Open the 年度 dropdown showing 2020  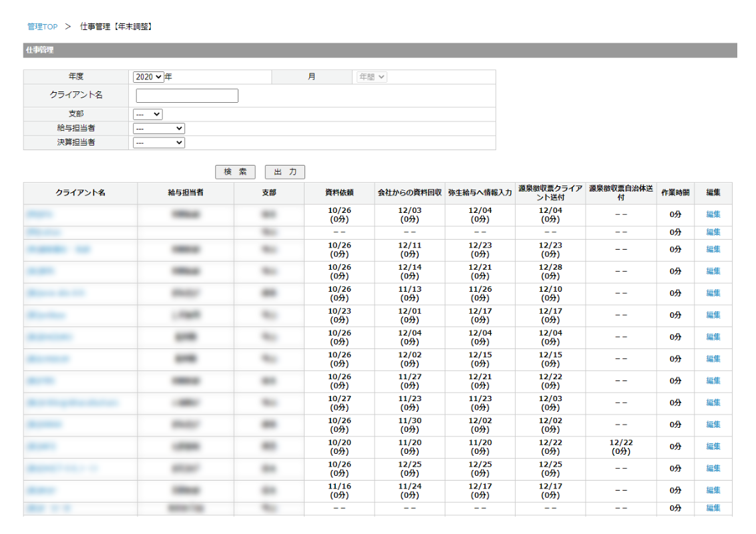click(148, 77)
